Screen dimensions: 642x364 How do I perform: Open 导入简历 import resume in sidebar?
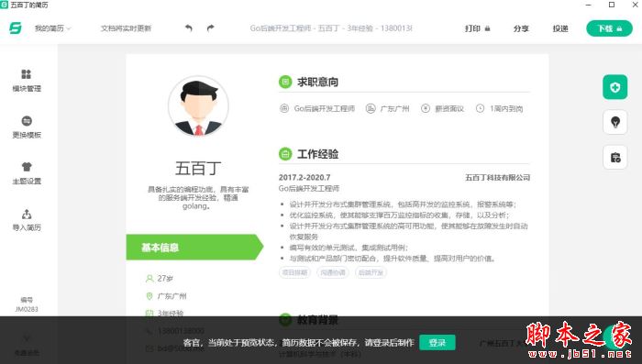pos(27,220)
